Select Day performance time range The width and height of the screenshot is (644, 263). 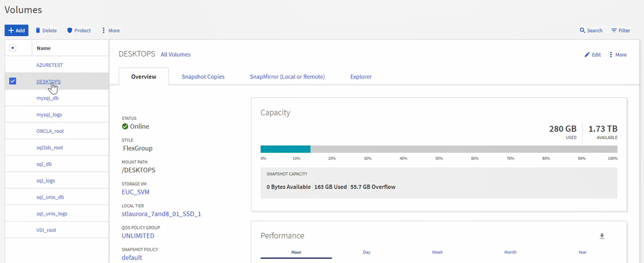pos(367,252)
